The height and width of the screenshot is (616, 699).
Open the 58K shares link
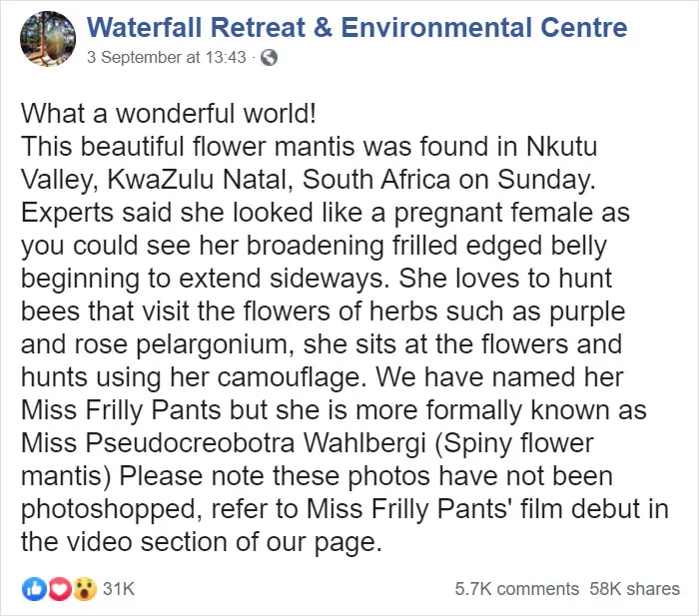tap(635, 589)
